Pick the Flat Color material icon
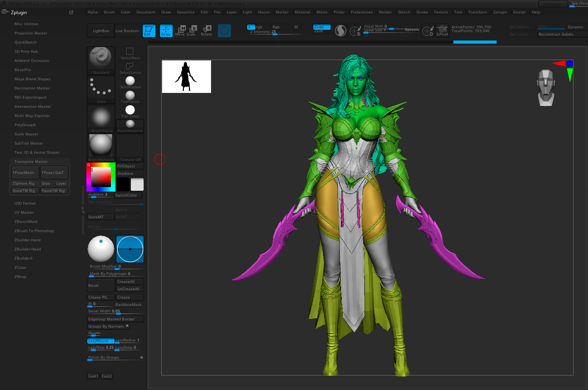 130,112
